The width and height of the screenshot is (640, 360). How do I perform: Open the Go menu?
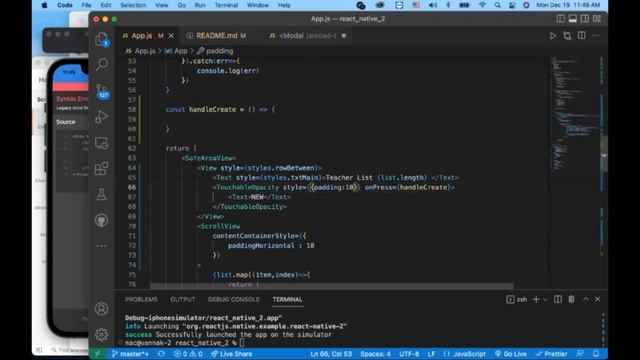(182, 5)
